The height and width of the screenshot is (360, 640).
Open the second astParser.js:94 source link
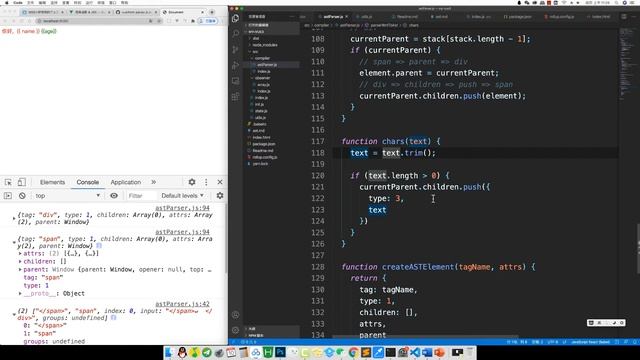(x=182, y=232)
